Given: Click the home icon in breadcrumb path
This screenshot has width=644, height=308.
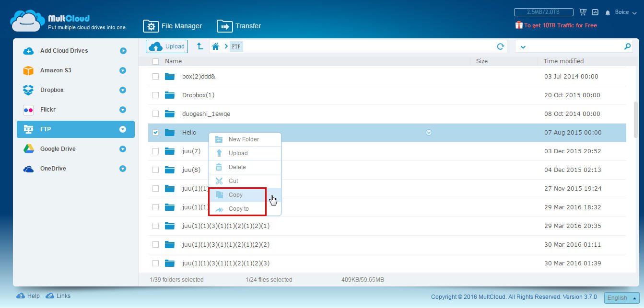Looking at the screenshot, I should click(216, 46).
